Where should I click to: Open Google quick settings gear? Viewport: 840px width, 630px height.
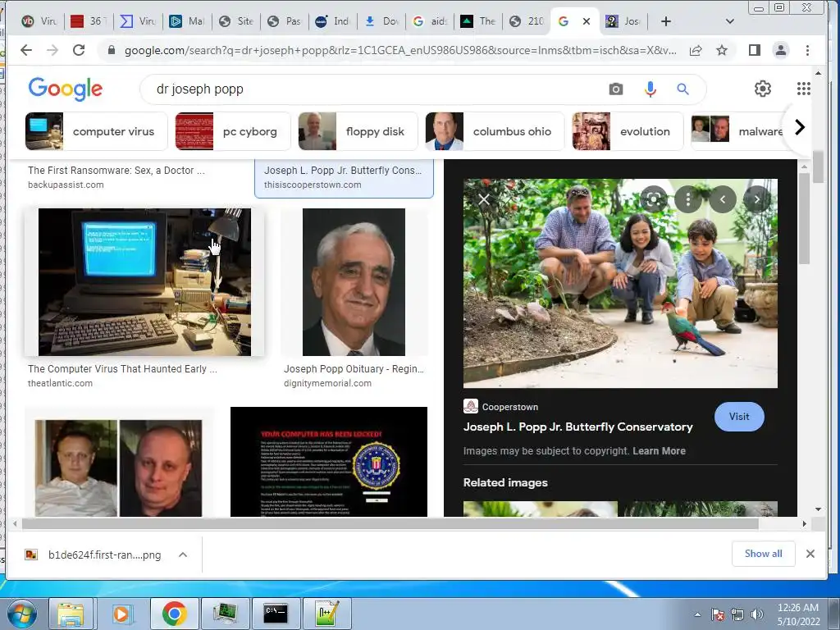click(x=762, y=89)
